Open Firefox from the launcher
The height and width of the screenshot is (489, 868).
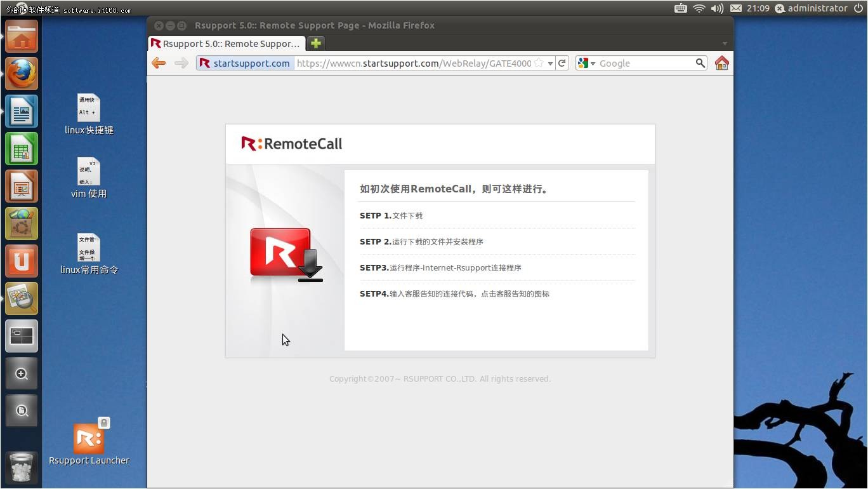pos(22,74)
